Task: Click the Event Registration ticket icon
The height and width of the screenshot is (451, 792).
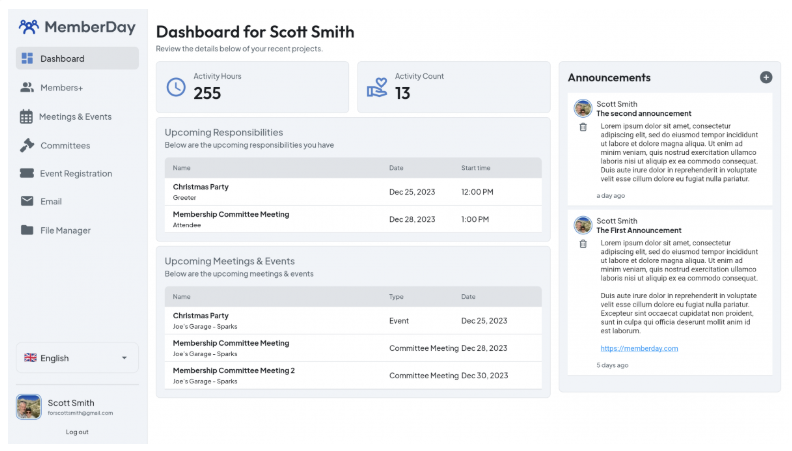Action: (x=27, y=174)
